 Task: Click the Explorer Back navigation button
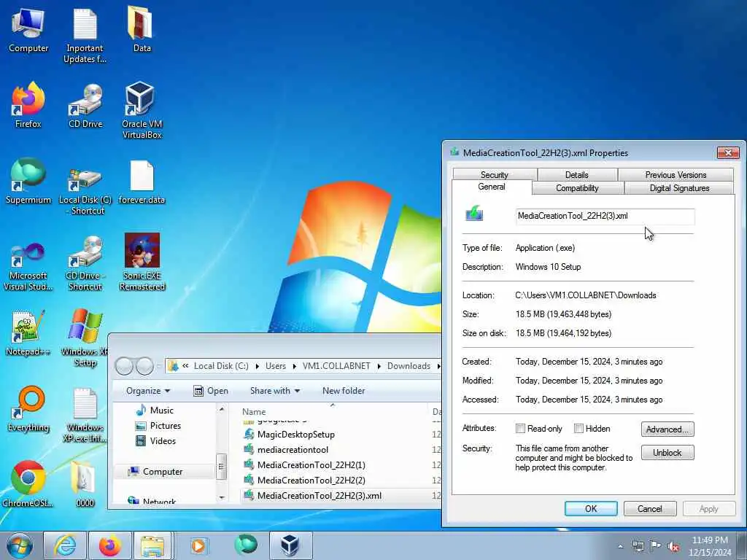coord(124,366)
